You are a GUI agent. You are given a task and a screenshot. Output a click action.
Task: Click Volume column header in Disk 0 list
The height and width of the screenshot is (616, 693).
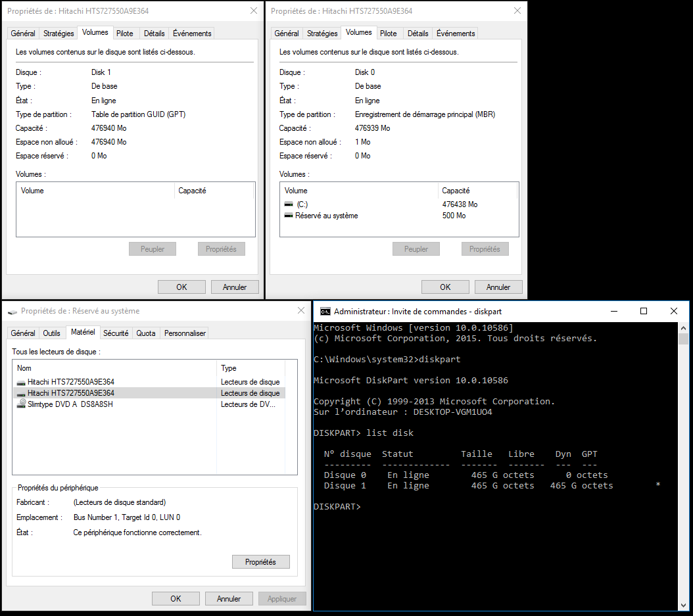click(359, 191)
